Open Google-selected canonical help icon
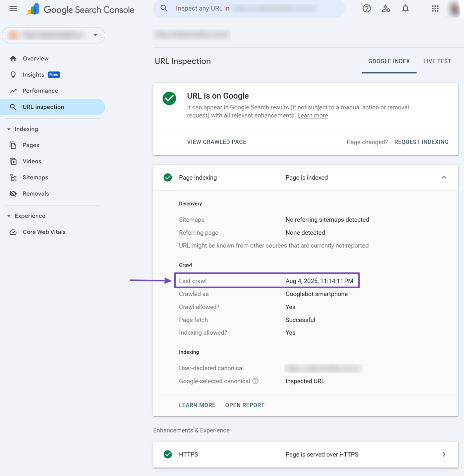 point(255,381)
